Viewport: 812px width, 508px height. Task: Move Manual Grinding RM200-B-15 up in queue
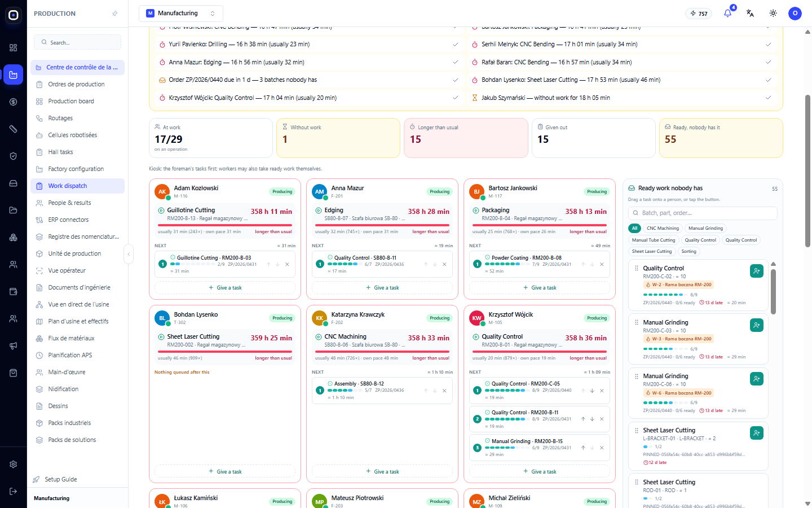[583, 448]
